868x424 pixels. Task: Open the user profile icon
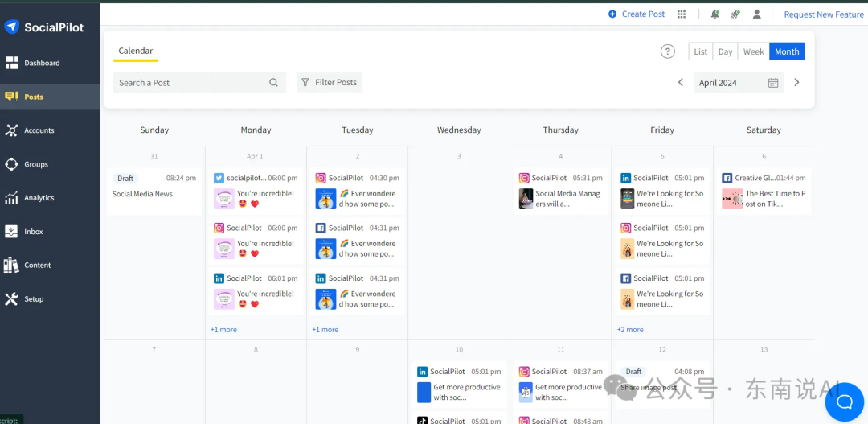(757, 14)
